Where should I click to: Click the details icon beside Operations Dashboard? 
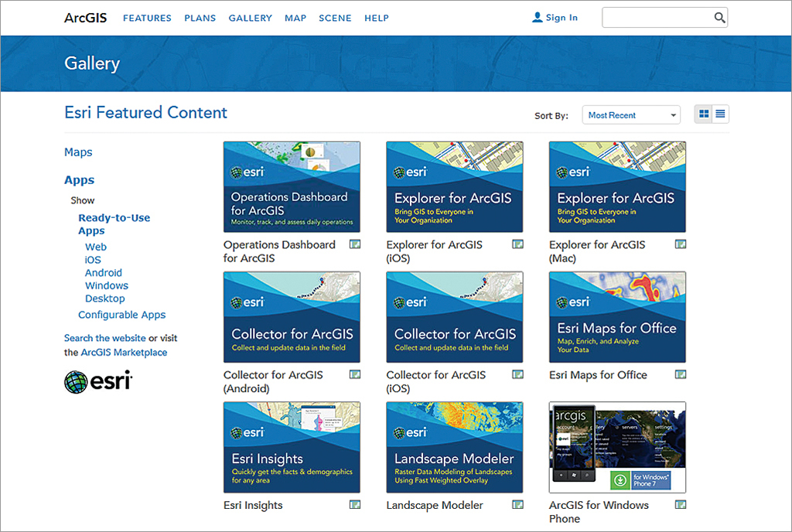tap(354, 244)
